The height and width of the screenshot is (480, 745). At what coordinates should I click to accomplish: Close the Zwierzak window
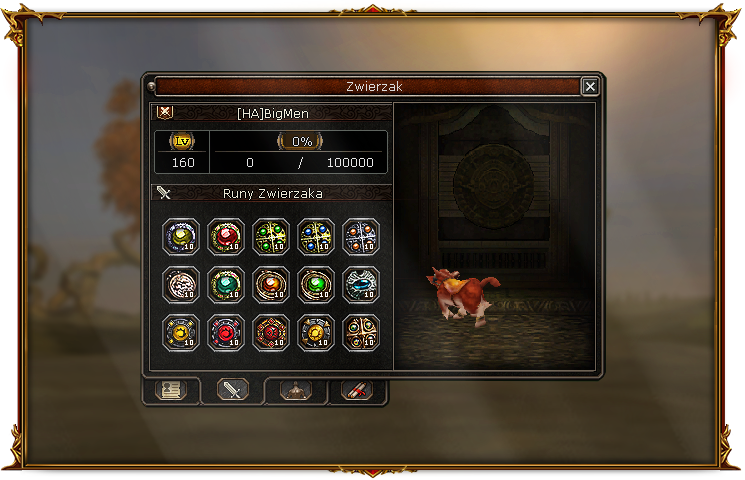[590, 86]
